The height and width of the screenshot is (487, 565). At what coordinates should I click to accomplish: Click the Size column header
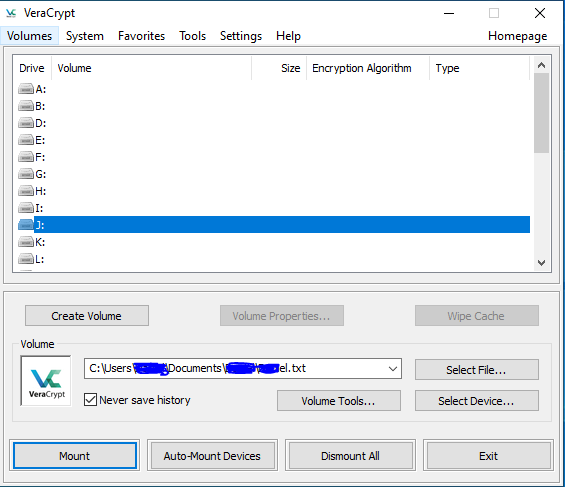[279, 68]
